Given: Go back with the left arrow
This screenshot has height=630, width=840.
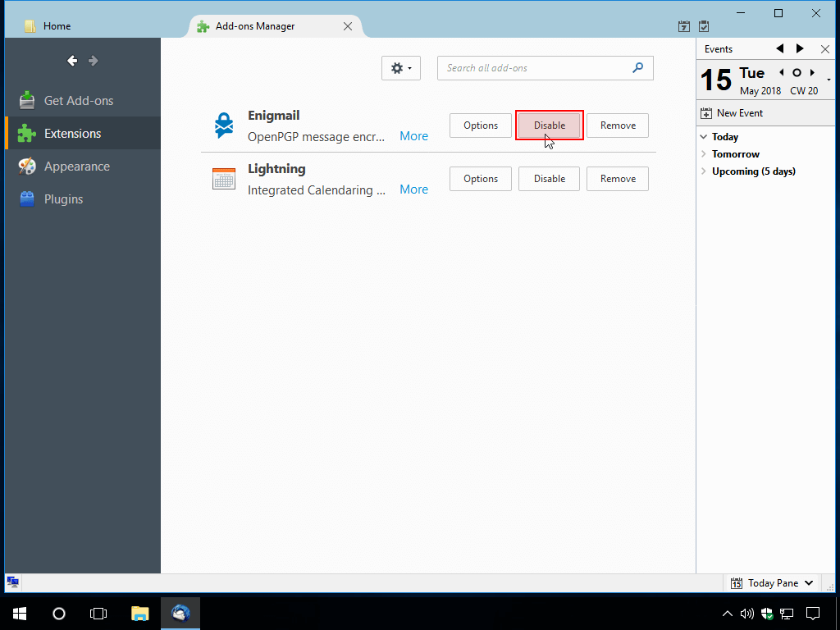Looking at the screenshot, I should [72, 61].
